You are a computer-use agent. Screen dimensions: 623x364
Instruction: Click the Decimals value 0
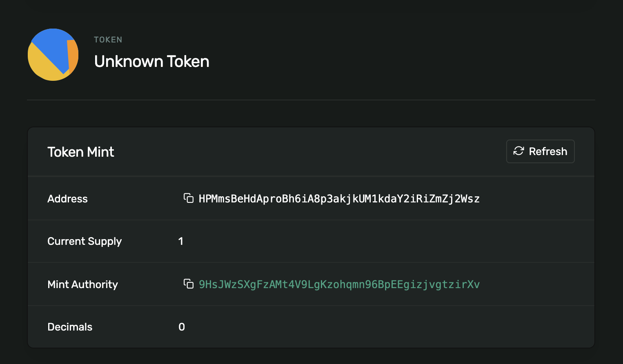click(181, 326)
